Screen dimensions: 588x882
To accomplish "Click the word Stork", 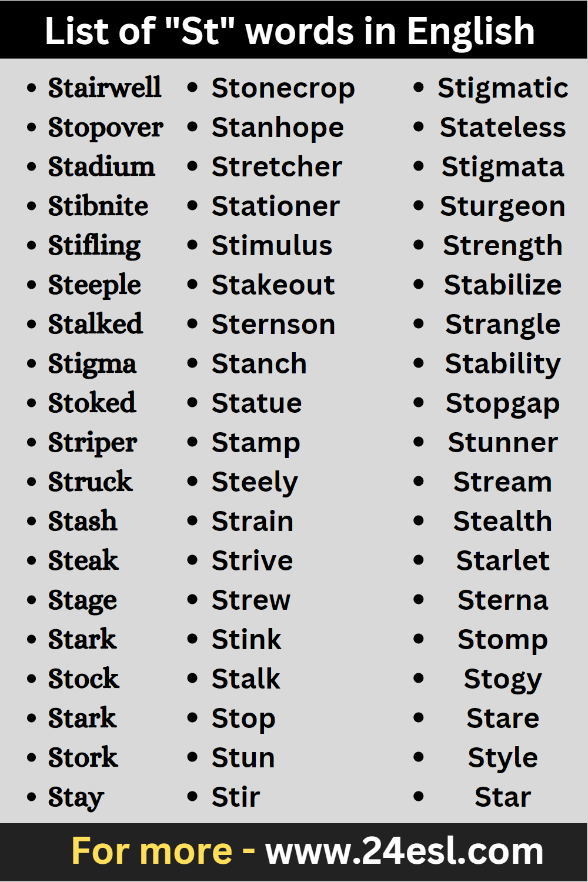I will coord(83,757).
